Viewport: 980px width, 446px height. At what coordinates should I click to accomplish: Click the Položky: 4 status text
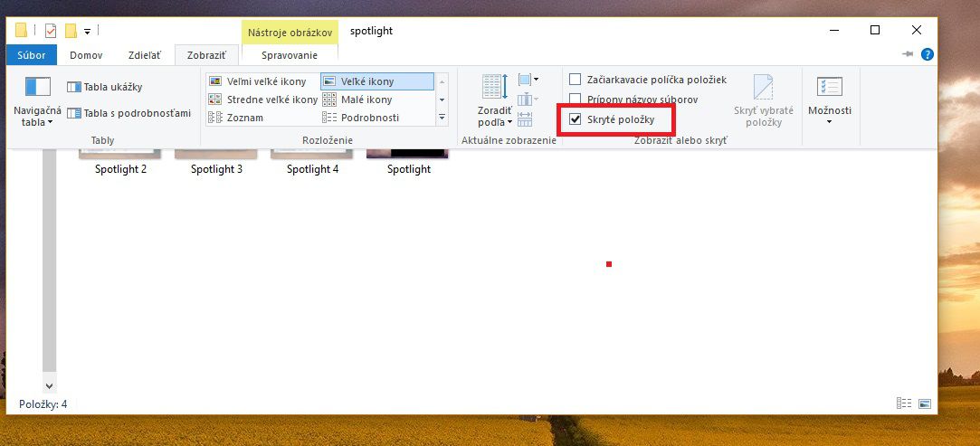pyautogui.click(x=43, y=404)
